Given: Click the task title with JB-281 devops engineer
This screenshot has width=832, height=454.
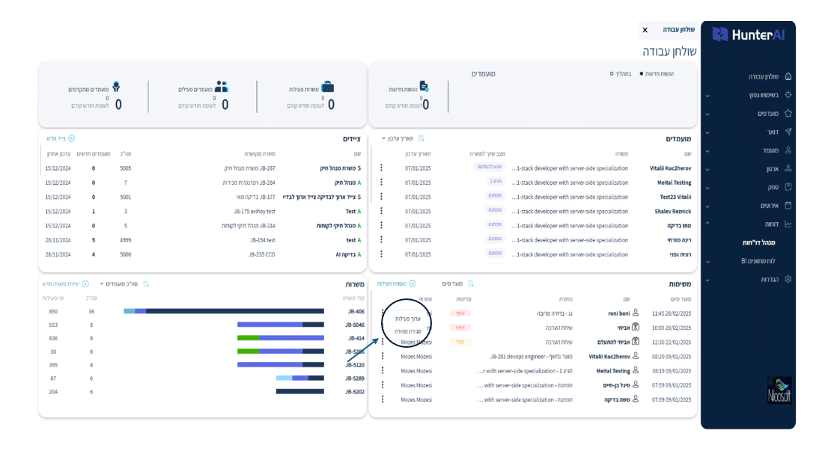Looking at the screenshot, I should click(x=531, y=356).
